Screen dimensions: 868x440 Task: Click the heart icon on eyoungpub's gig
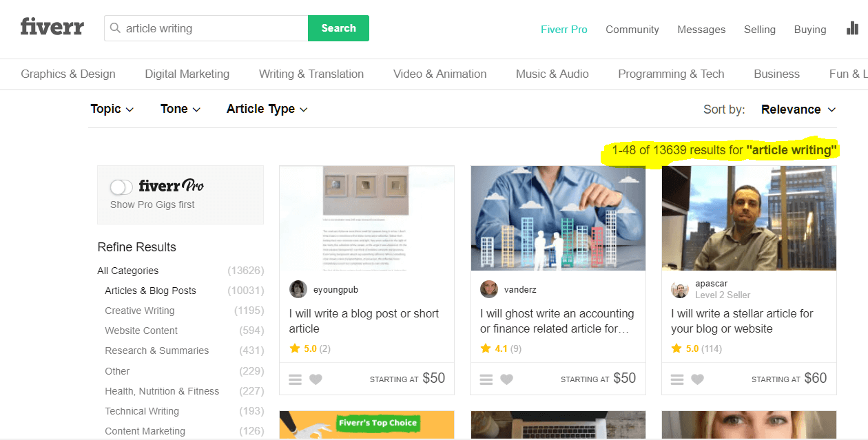[316, 379]
